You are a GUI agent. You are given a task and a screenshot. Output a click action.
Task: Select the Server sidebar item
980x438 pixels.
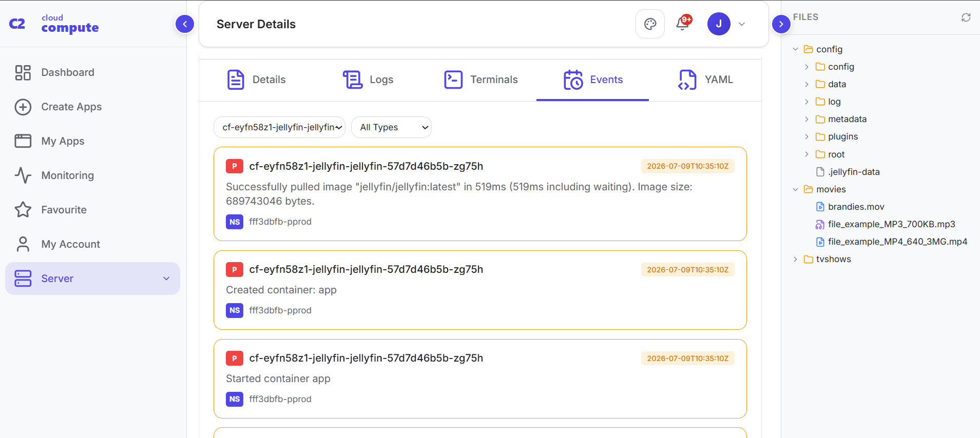click(93, 278)
